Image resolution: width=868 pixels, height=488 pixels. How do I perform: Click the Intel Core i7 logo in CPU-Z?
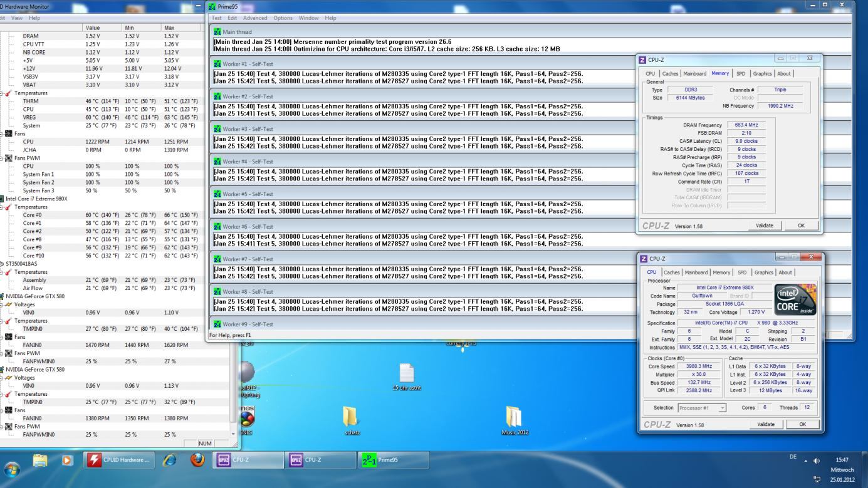pyautogui.click(x=794, y=298)
